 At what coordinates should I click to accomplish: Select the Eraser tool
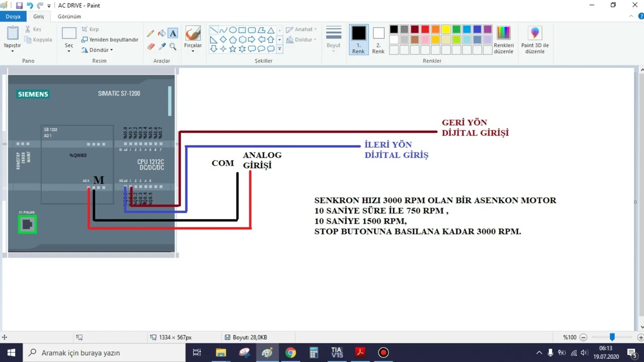[150, 46]
